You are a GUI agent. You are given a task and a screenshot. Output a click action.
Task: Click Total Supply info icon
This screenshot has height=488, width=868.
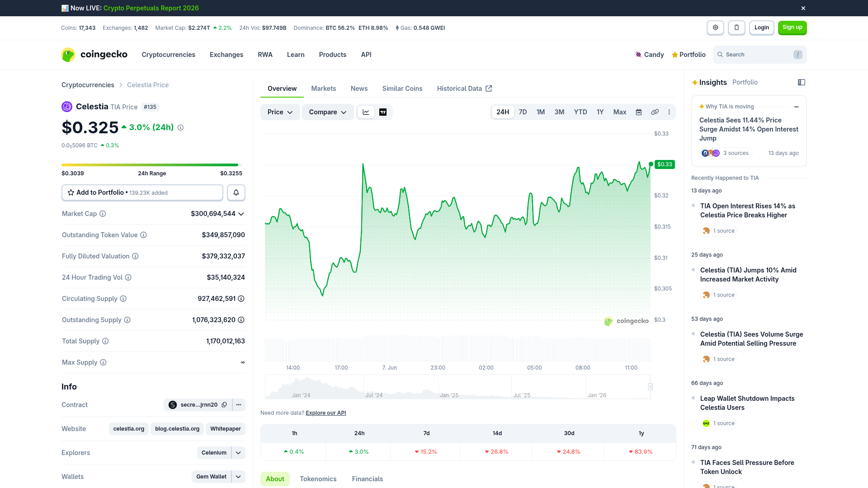[x=105, y=341]
